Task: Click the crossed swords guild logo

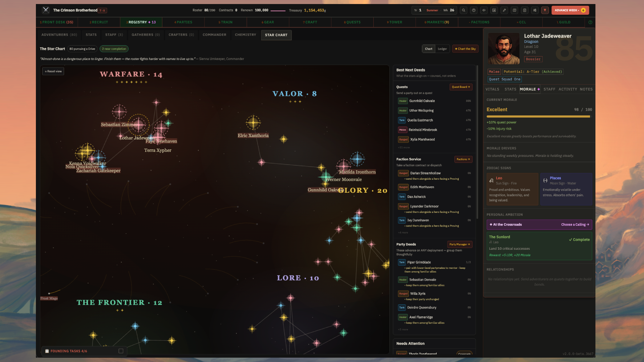Action: pyautogui.click(x=46, y=10)
